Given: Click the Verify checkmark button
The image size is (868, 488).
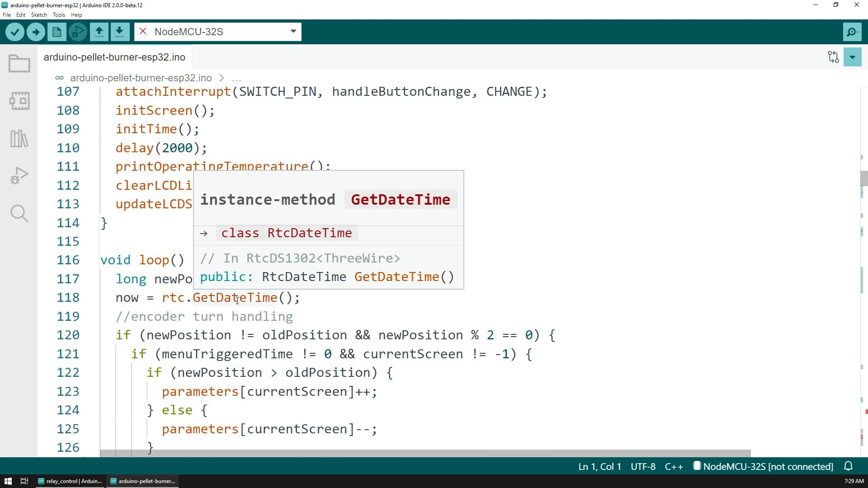Looking at the screenshot, I should (15, 32).
